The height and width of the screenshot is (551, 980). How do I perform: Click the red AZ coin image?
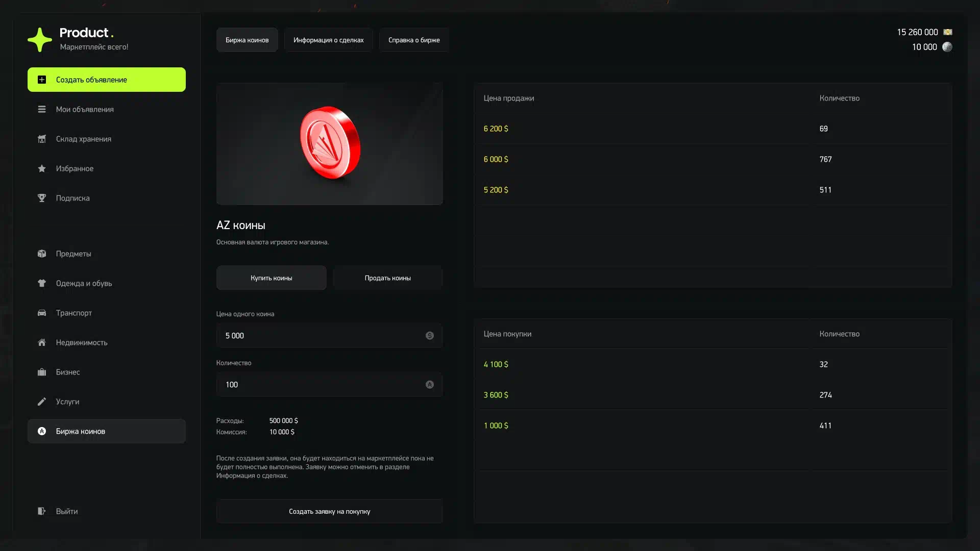pyautogui.click(x=330, y=143)
